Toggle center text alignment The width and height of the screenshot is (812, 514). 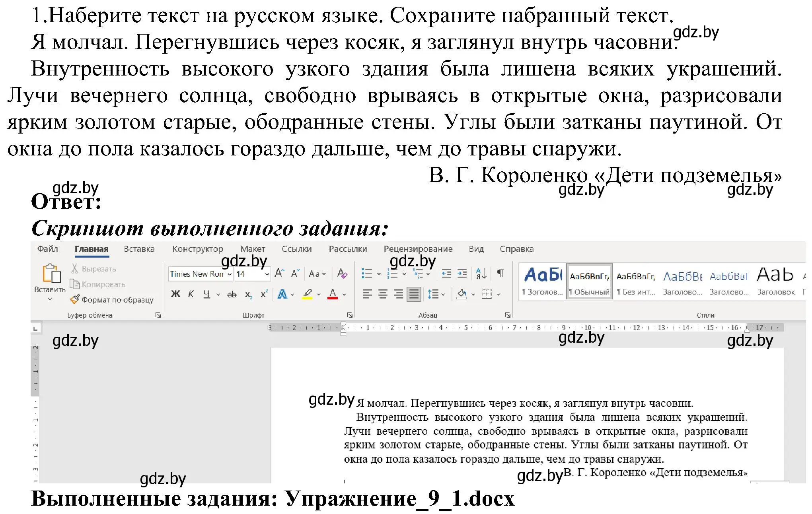[x=383, y=294]
